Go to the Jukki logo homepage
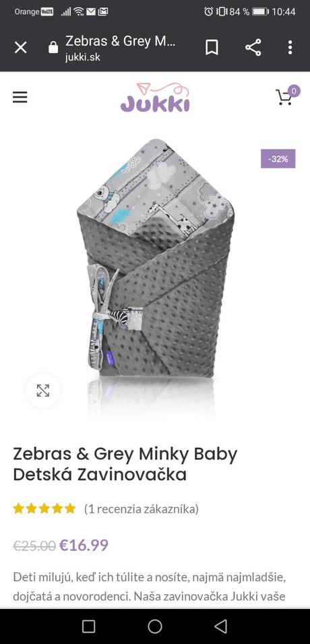Viewport: 310px width, 644px height. tap(155, 97)
